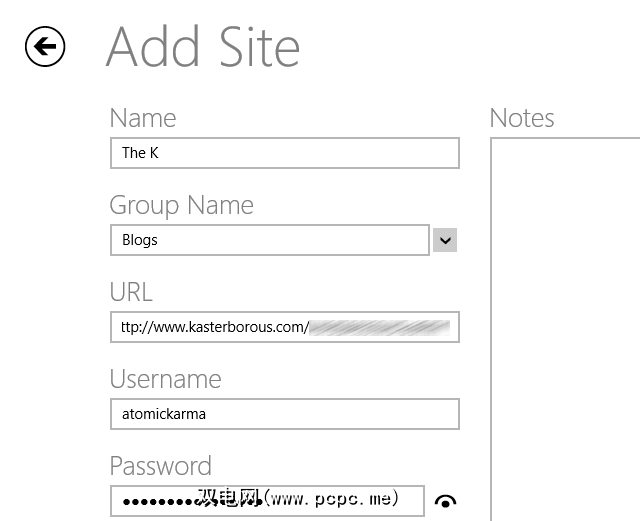
Task: Click inside the Notes text area
Action: [565, 320]
